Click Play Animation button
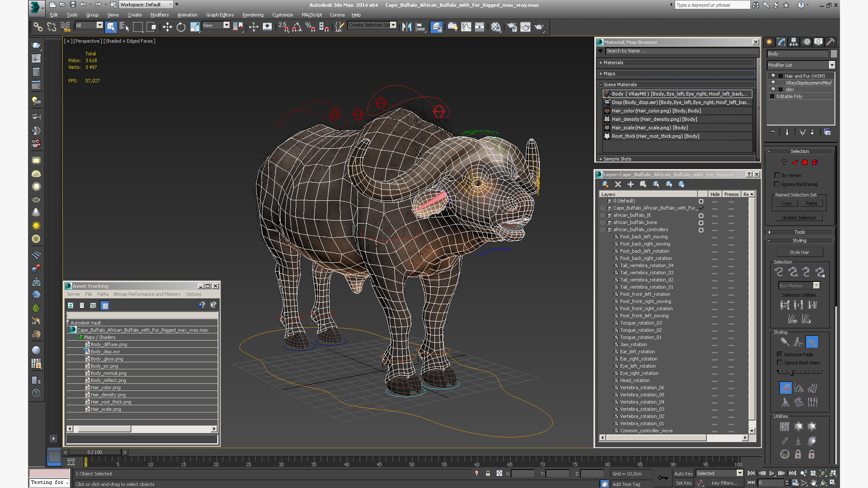Screen dimensions: 868x488 tap(772, 474)
